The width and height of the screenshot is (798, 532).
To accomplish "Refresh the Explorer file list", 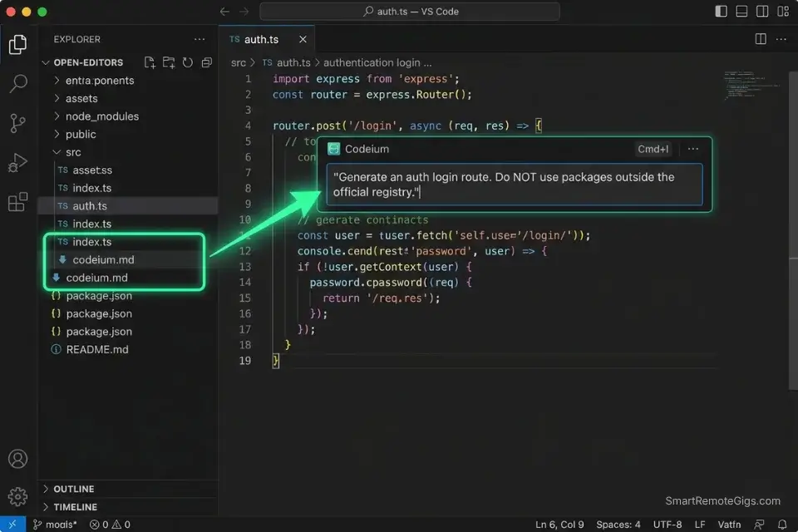I will 189,62.
